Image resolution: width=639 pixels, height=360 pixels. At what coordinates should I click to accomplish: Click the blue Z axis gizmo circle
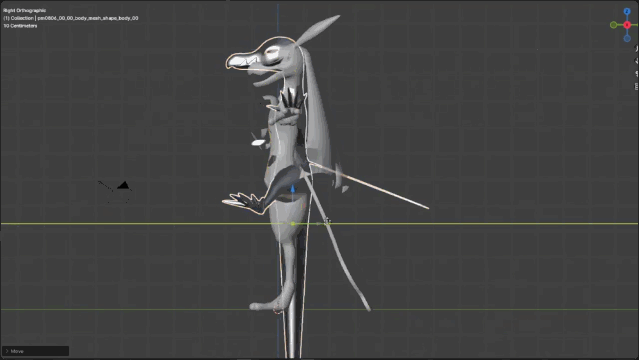627,11
